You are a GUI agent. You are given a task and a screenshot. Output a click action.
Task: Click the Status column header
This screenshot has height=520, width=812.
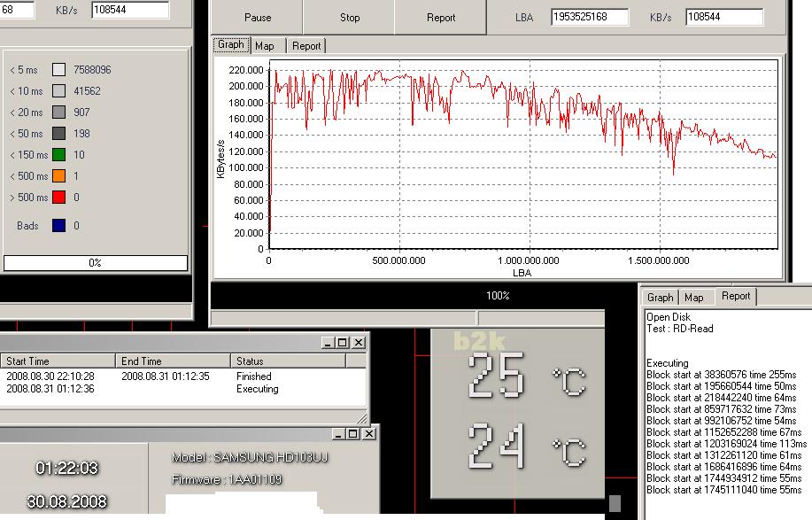click(x=288, y=361)
